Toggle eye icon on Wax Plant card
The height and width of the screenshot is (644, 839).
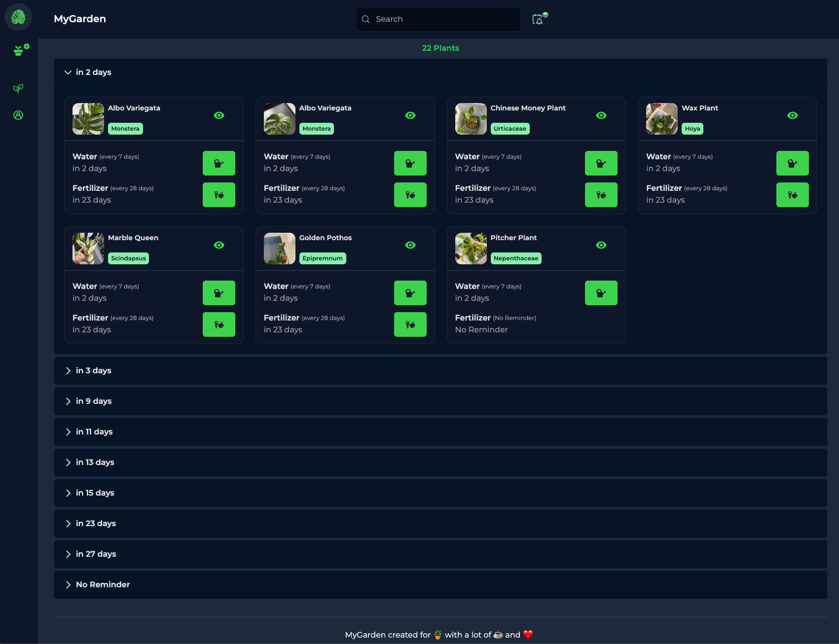792,115
